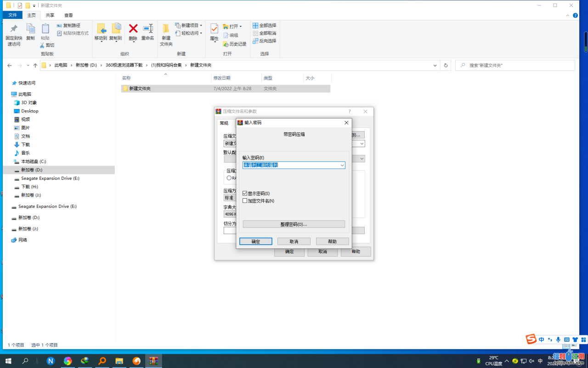
Task: Click the Properties (属性) ribbon icon
Action: click(214, 30)
